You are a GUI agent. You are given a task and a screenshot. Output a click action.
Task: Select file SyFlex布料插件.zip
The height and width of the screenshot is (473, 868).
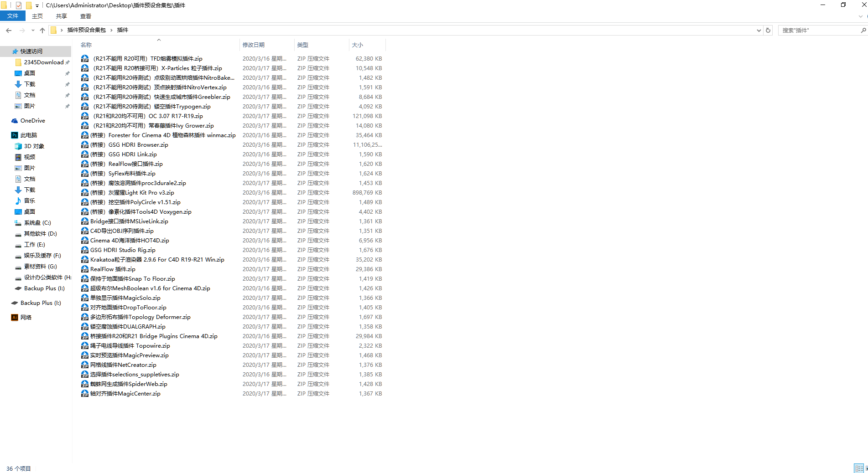pyautogui.click(x=123, y=174)
